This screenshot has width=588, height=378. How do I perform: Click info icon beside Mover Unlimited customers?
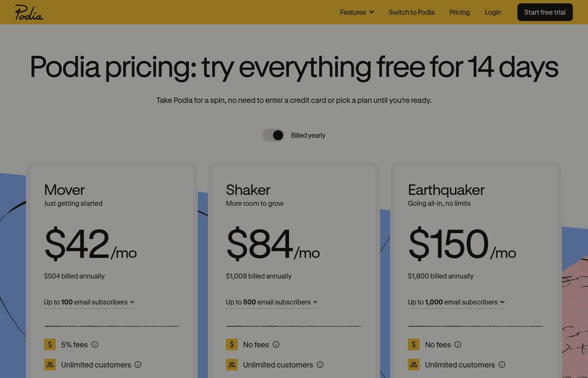tap(138, 365)
